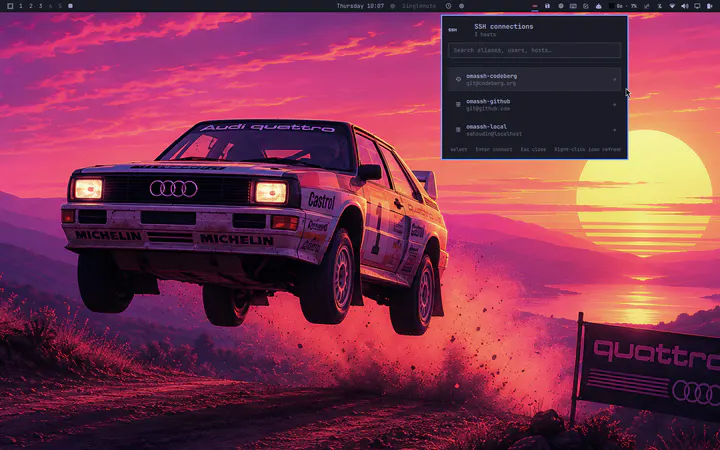Click the circular check icon in the top bar
The height and width of the screenshot is (450, 720).
tap(585, 6)
